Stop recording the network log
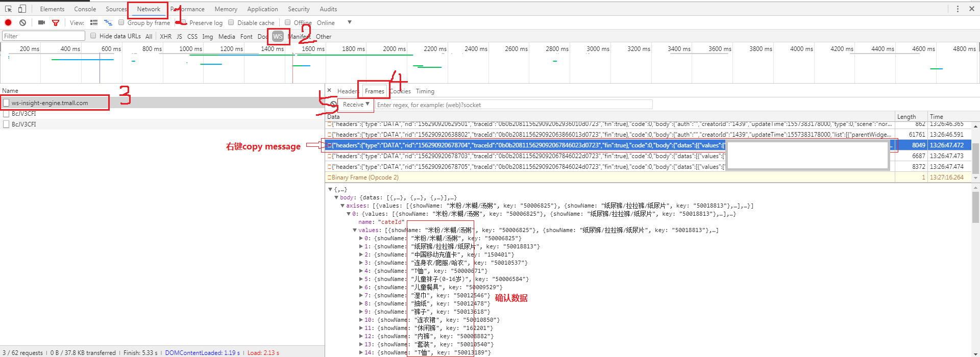 [x=8, y=22]
